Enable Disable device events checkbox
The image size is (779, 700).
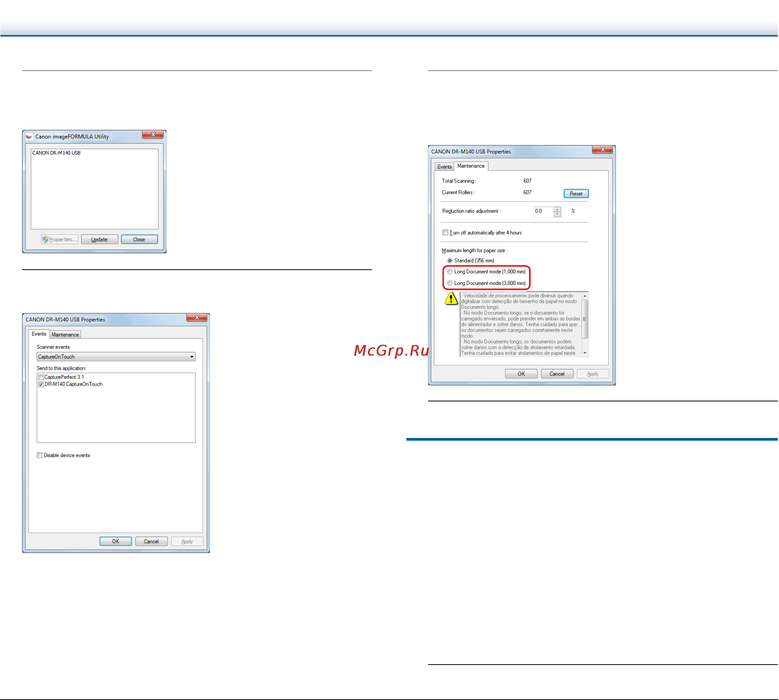coord(40,455)
